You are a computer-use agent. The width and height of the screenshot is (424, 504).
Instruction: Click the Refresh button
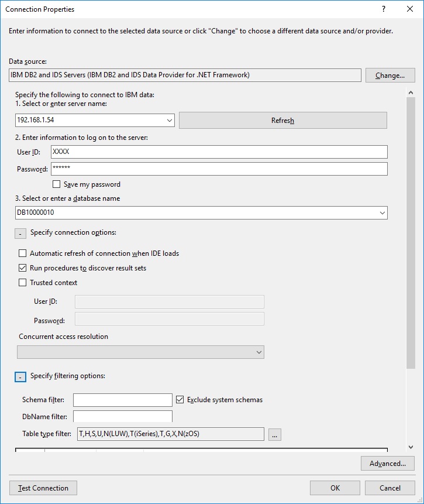click(282, 120)
